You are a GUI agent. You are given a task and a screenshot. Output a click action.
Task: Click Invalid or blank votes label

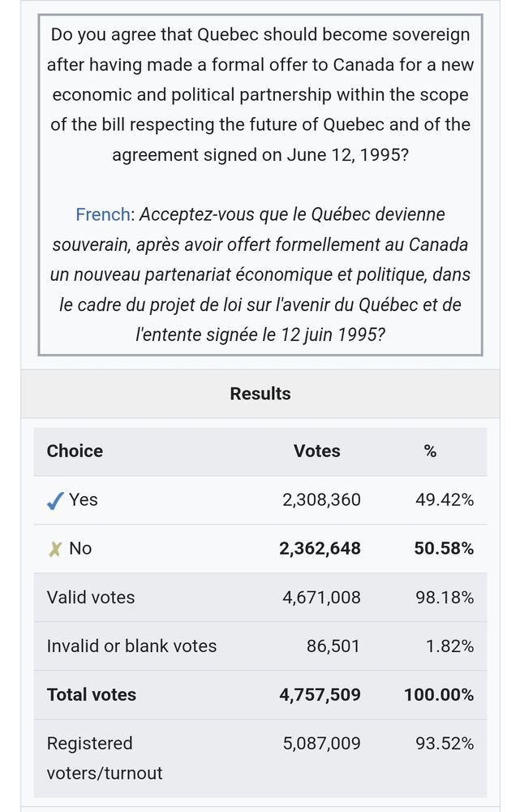click(131, 646)
